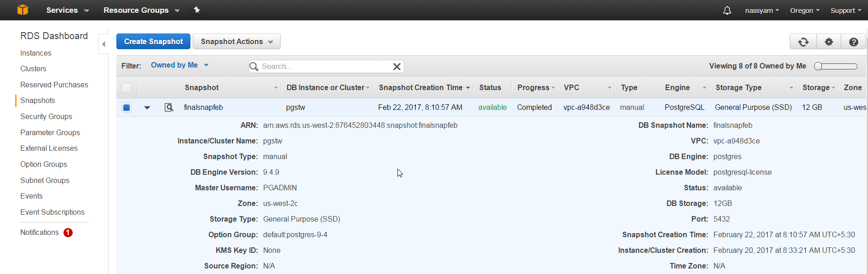Viewport: 868px width, 274px height.
Task: Open the Resource Groups dropdown
Action: (x=141, y=10)
